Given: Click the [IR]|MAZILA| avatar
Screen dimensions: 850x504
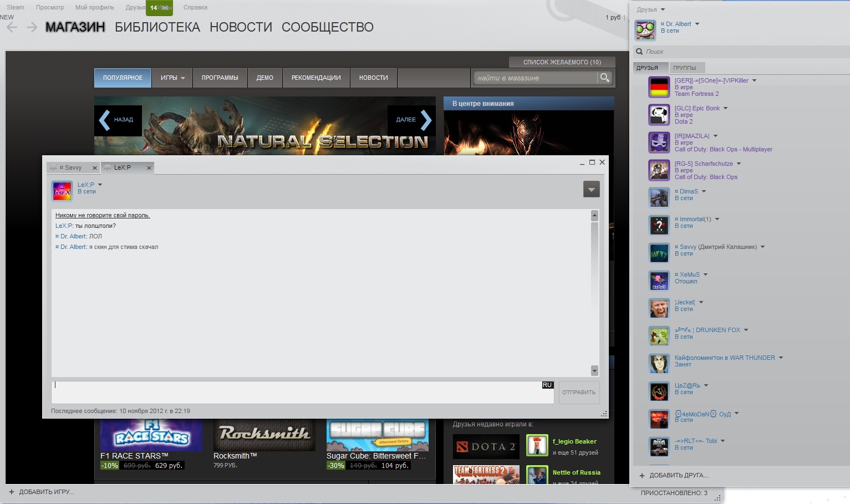Looking at the screenshot, I should [659, 142].
